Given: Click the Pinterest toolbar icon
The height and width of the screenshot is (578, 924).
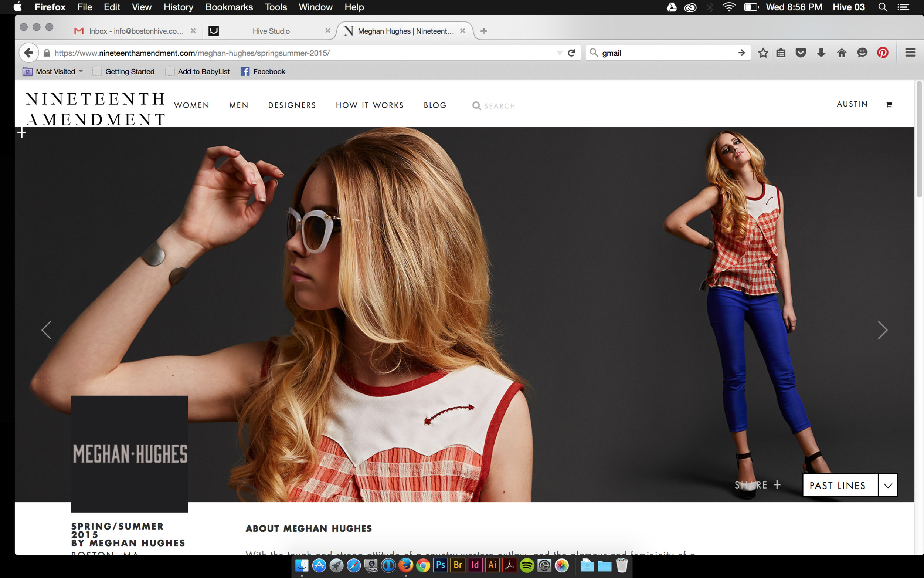Looking at the screenshot, I should coord(882,53).
